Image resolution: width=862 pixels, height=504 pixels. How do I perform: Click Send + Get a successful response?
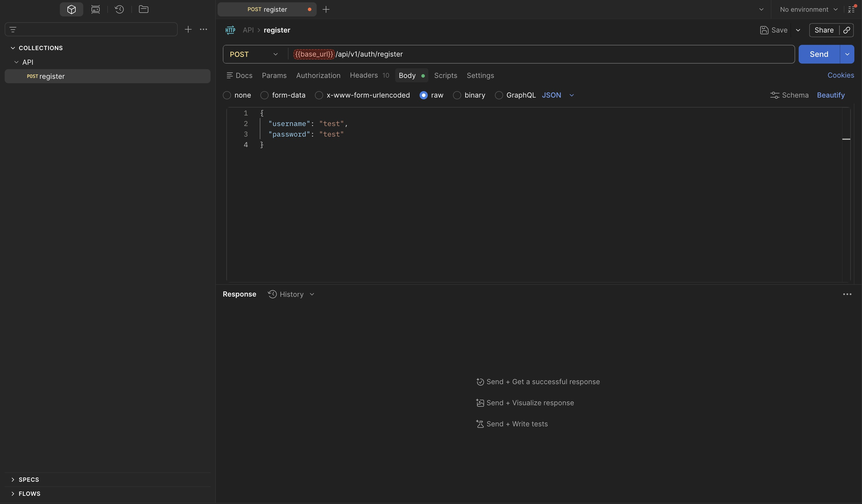[538, 382]
